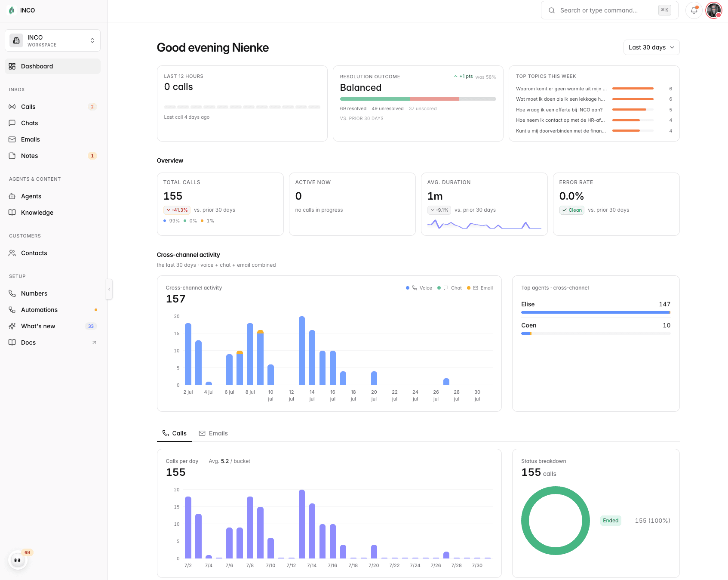Click Elise's cross-channel progress bar
The width and height of the screenshot is (728, 580).
[x=596, y=312]
